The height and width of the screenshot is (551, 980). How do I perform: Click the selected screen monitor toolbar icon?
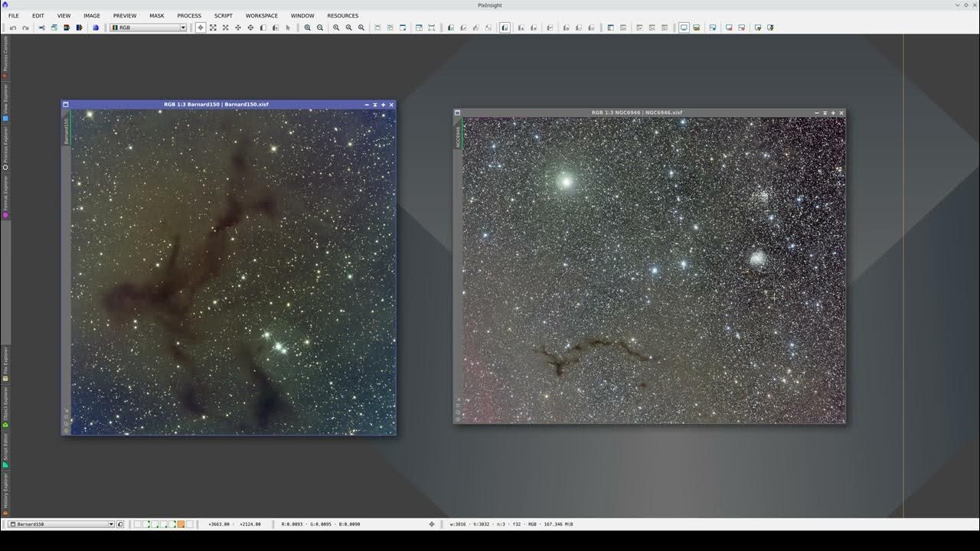tap(684, 28)
